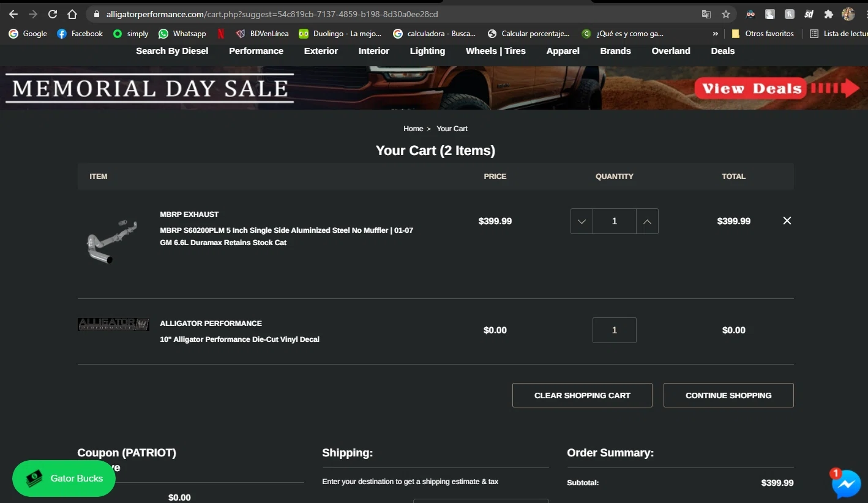Click the address bar URL
Screen dimensions: 868x503
[x=272, y=14]
